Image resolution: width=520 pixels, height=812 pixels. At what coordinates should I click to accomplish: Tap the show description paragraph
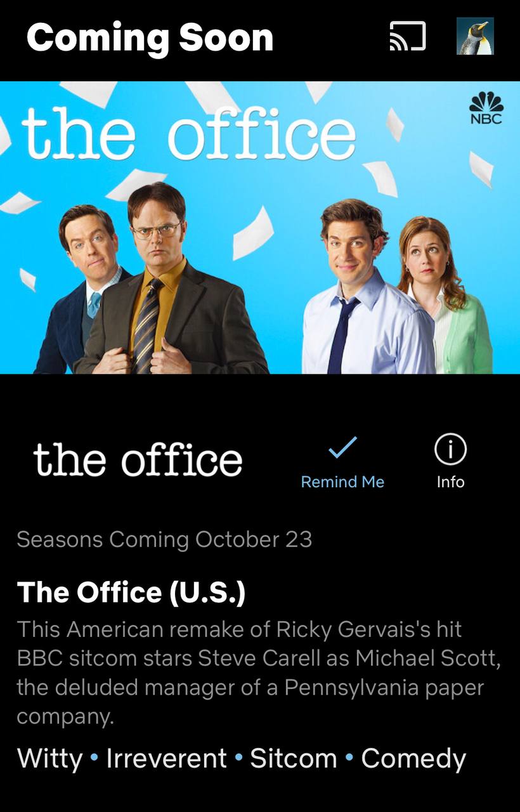point(259,673)
